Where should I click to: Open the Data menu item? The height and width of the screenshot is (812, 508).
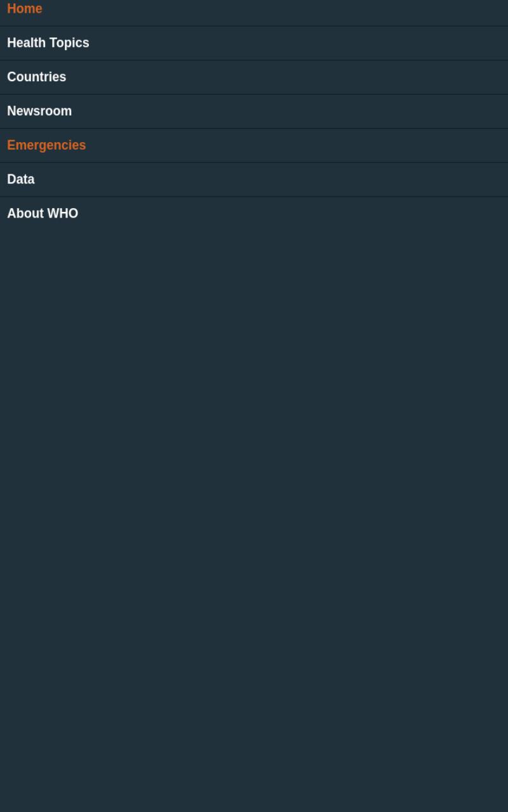click(x=254, y=180)
